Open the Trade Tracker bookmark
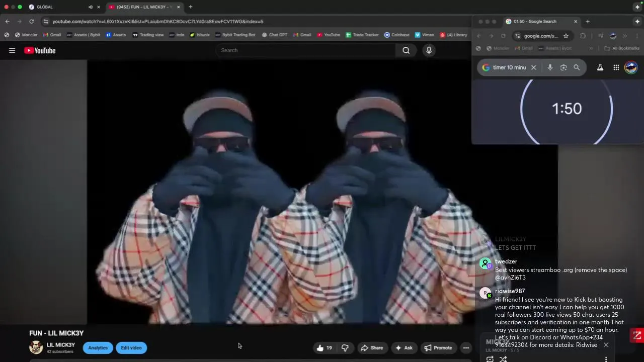The height and width of the screenshot is (362, 644). tap(362, 35)
